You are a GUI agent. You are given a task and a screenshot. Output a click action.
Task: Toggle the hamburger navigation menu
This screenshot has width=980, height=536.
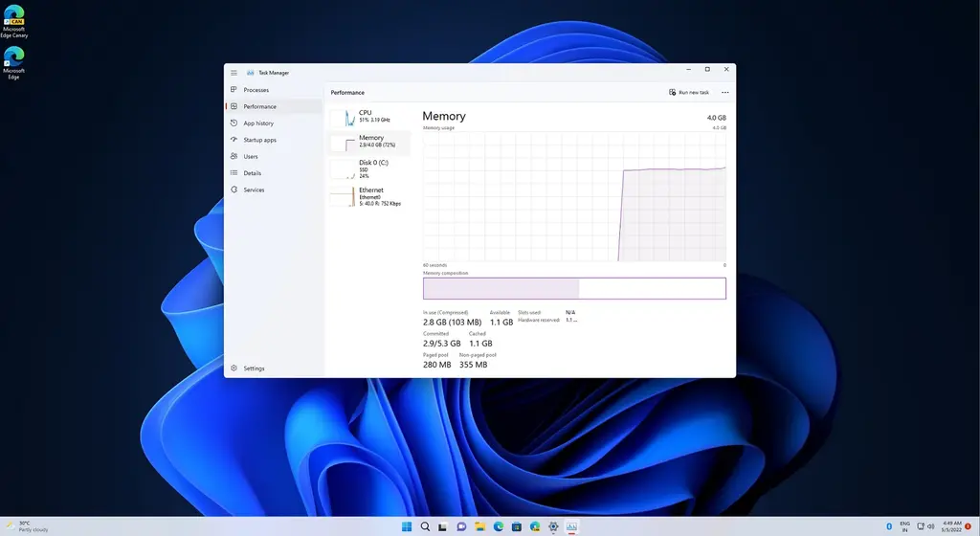tap(234, 72)
